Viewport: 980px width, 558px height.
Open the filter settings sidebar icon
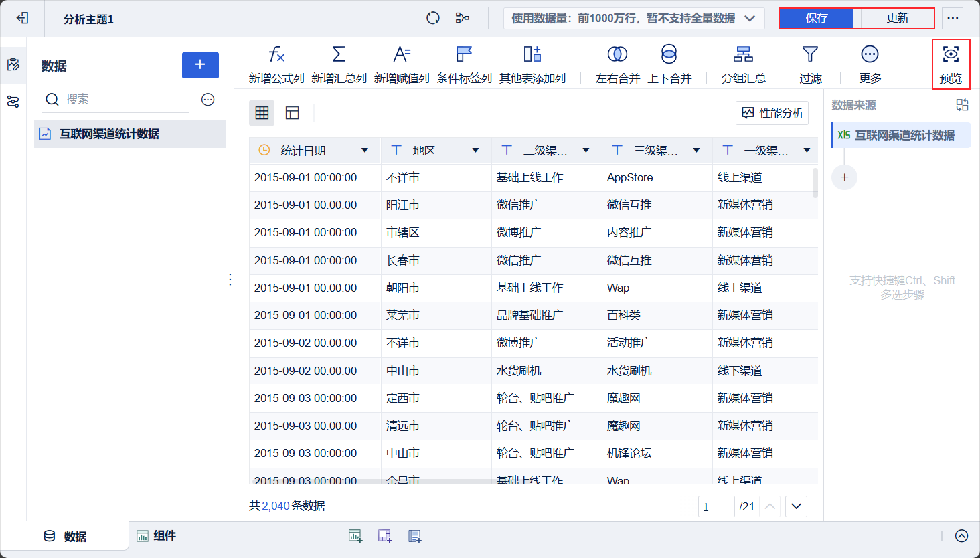click(13, 102)
